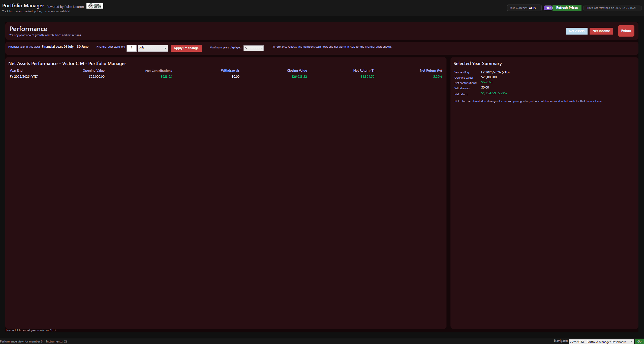644x344 pixels.
Task: Open the July month dropdown
Action: click(x=152, y=48)
